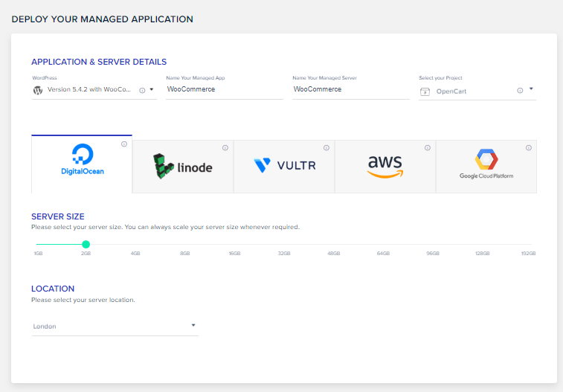Click the info icon on Vultr card
Viewport: 563px width, 392px height.
pos(326,148)
